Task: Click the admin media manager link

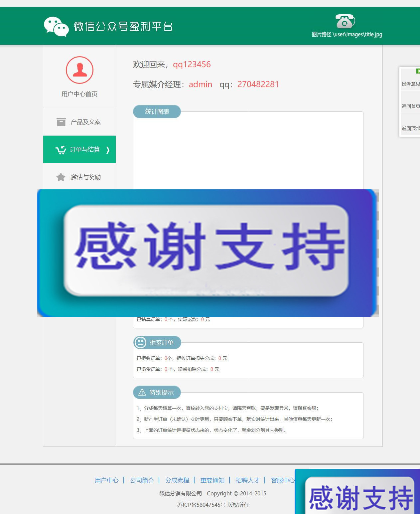Action: (x=200, y=84)
